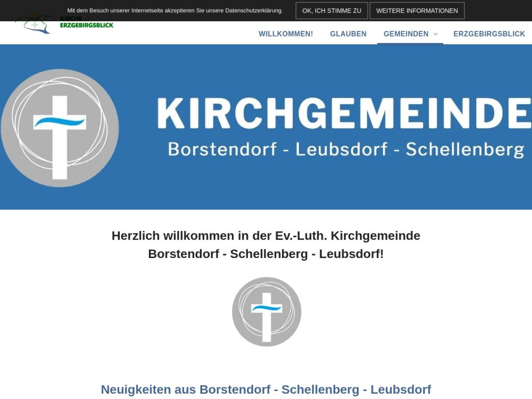Click the blue wave on the banner cross

coord(60,122)
